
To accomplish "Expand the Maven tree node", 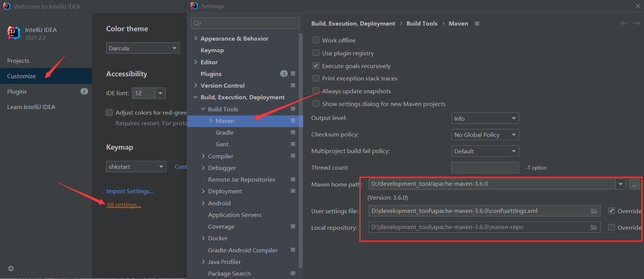I will 211,121.
